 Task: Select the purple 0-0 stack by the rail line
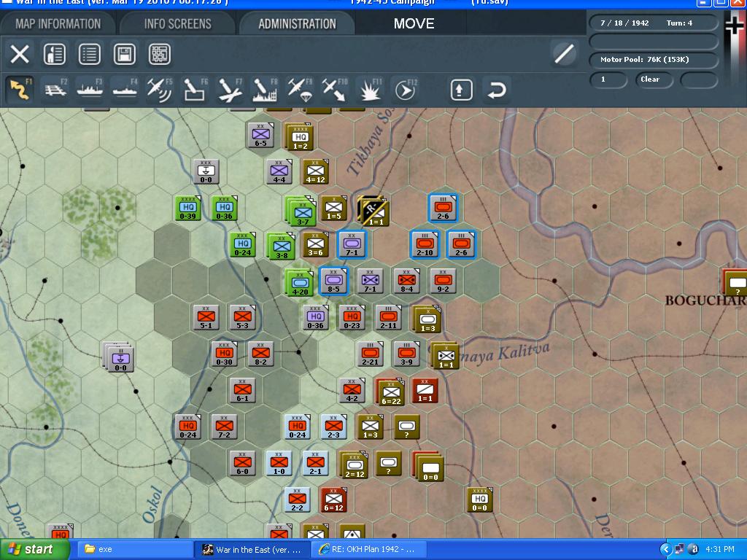[118, 357]
